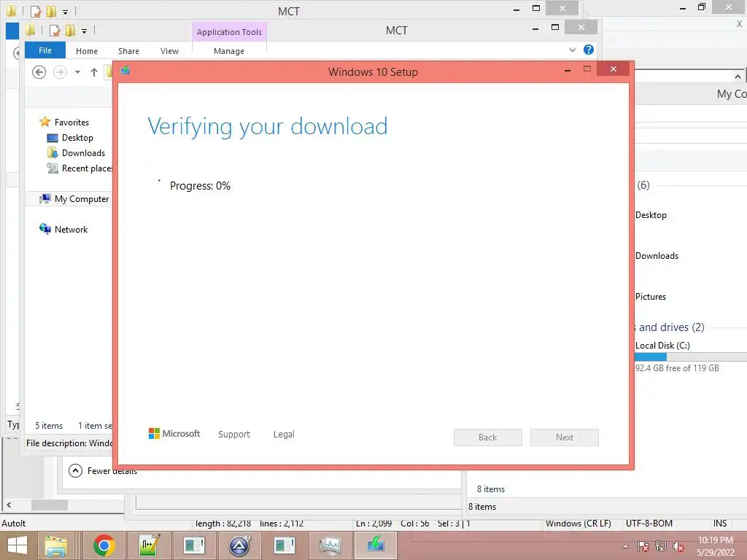Image resolution: width=747 pixels, height=560 pixels.
Task: Click the Windows 10 Setup title bar icon
Action: (x=125, y=71)
